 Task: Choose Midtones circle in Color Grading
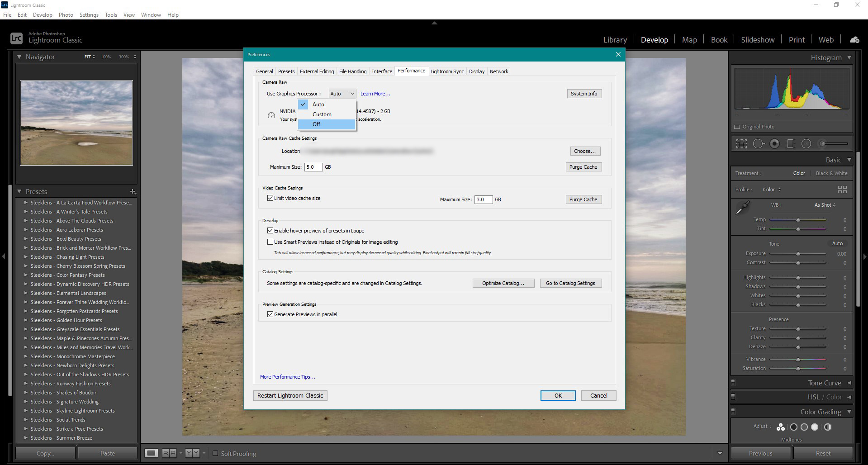coord(804,427)
